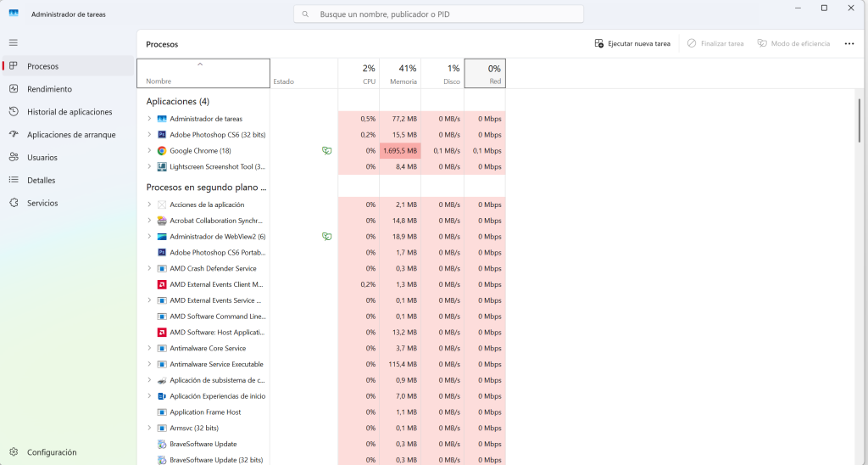Sort by Nombre column header

(203, 73)
